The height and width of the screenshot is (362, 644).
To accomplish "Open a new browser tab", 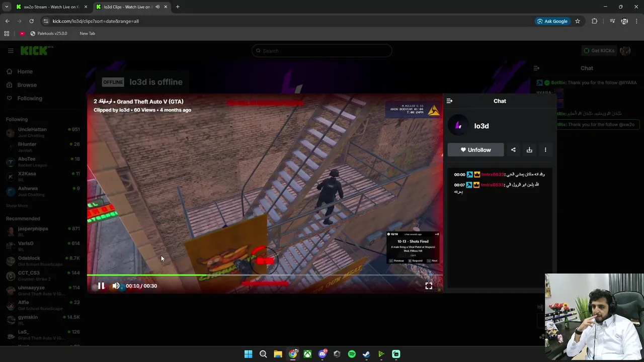I will (x=178, y=7).
